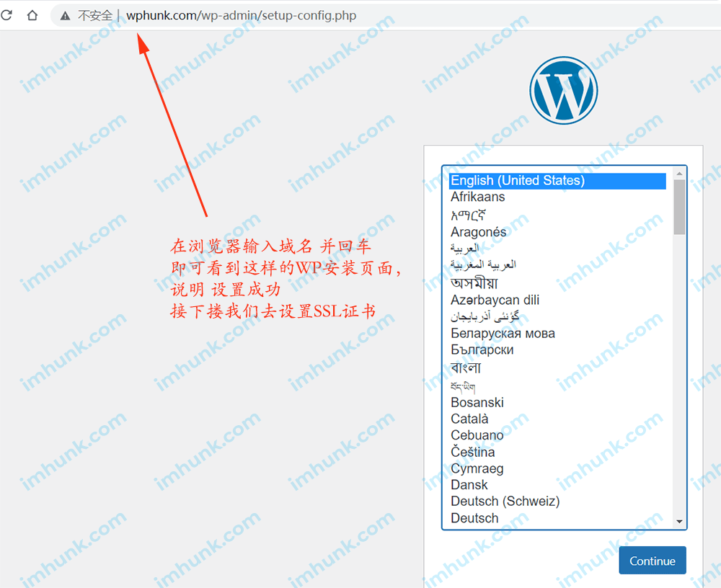Click the WordPress logo

(x=563, y=91)
